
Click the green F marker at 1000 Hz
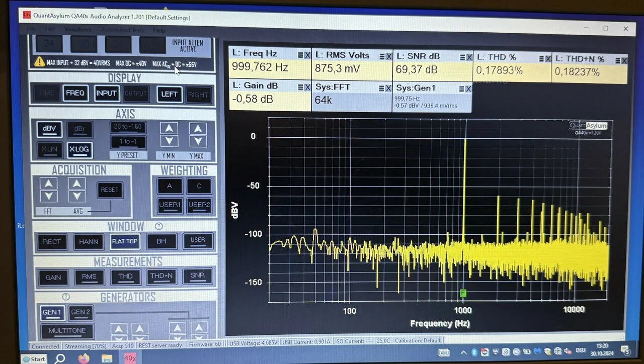point(463,293)
